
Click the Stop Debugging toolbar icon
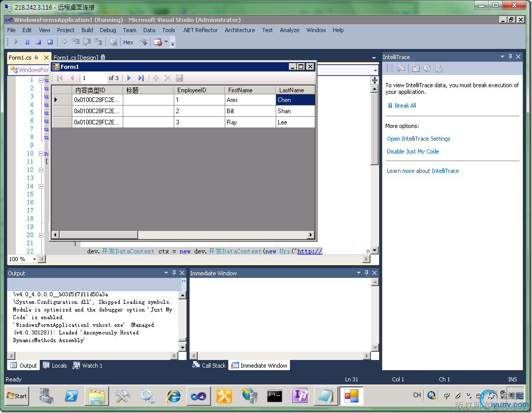pos(38,42)
